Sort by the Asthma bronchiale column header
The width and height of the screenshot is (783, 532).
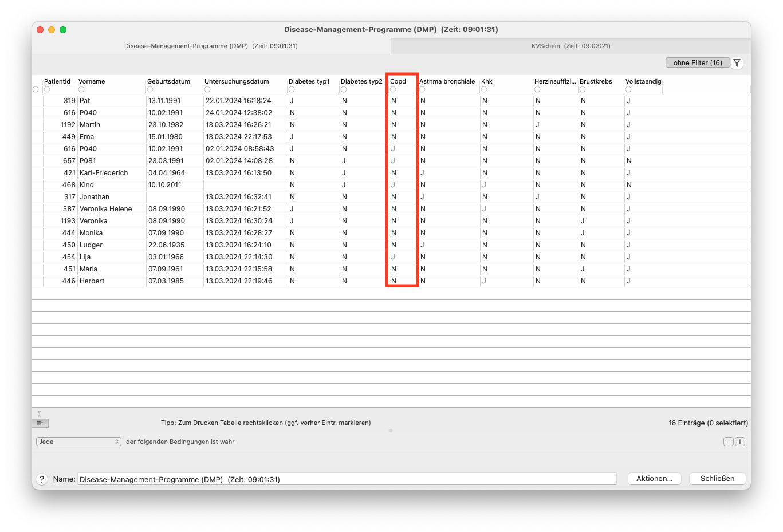pos(447,81)
